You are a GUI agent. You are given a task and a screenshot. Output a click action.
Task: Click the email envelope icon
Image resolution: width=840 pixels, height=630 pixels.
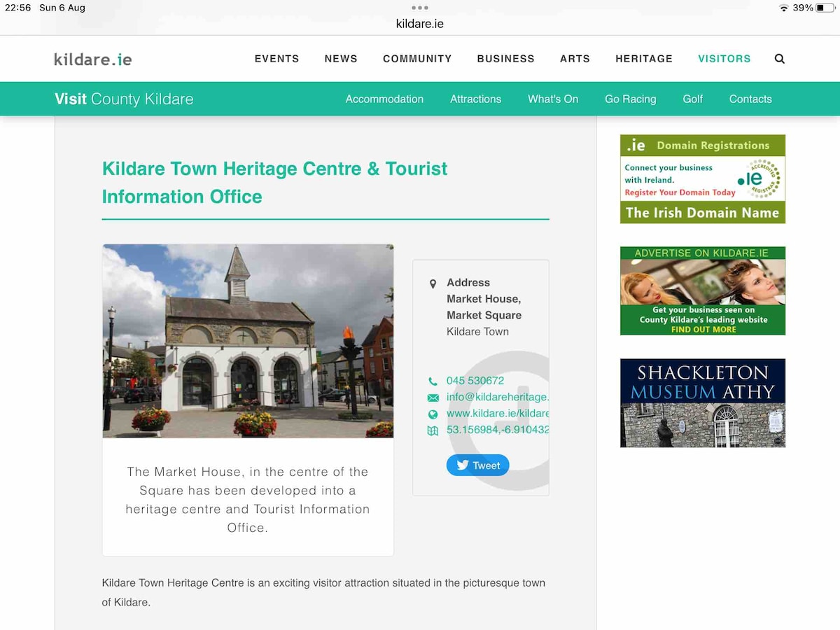(x=433, y=398)
